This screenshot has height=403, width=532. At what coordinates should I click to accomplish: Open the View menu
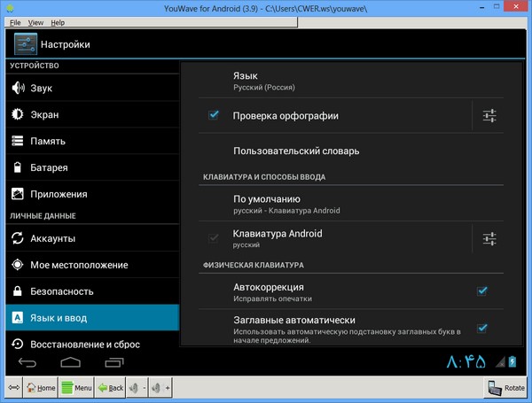(35, 21)
